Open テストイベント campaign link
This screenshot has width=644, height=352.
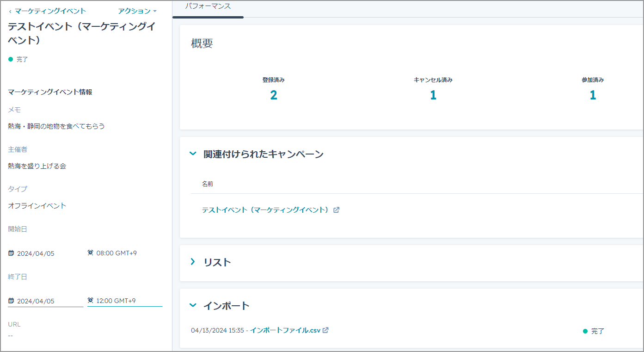pos(265,210)
